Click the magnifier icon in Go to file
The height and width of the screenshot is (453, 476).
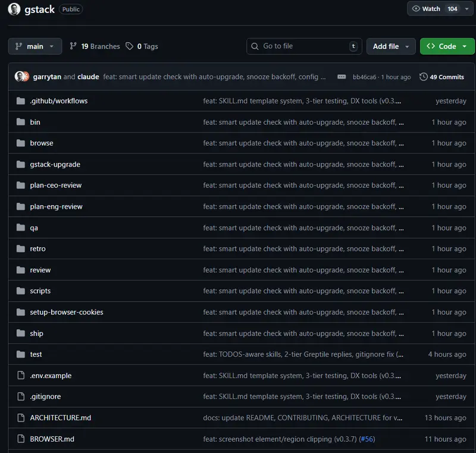tap(255, 46)
